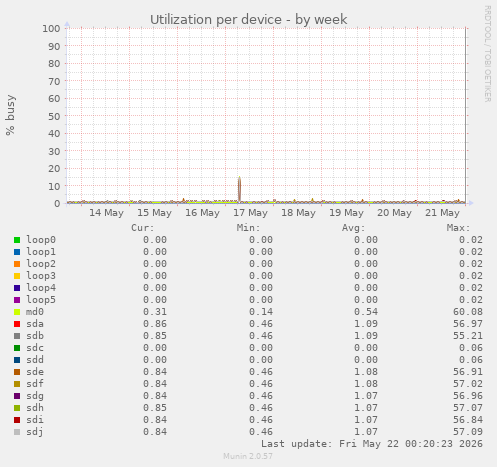Click the sdf olive-gold color swatch

pyautogui.click(x=17, y=384)
